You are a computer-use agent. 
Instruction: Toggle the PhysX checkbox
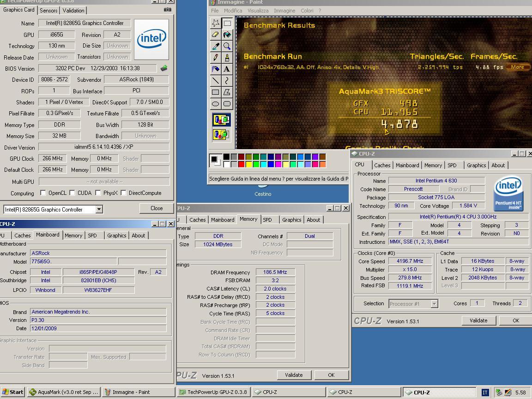pyautogui.click(x=98, y=193)
